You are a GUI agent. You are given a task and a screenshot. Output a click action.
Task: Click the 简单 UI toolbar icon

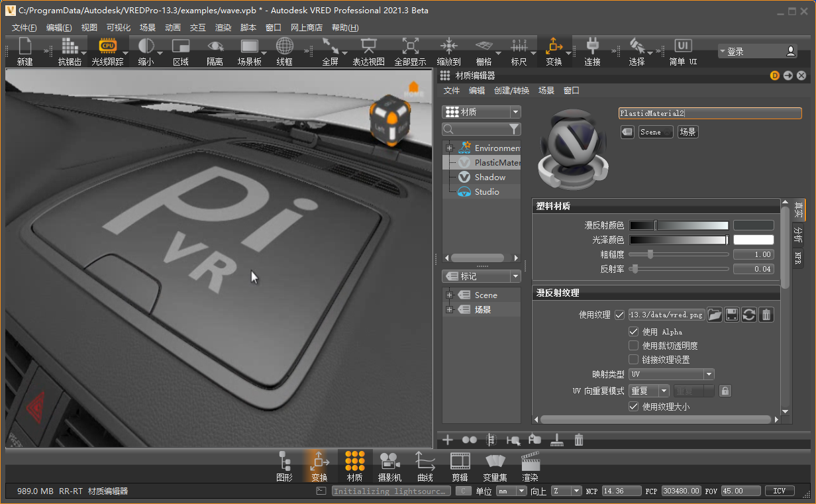pyautogui.click(x=683, y=46)
